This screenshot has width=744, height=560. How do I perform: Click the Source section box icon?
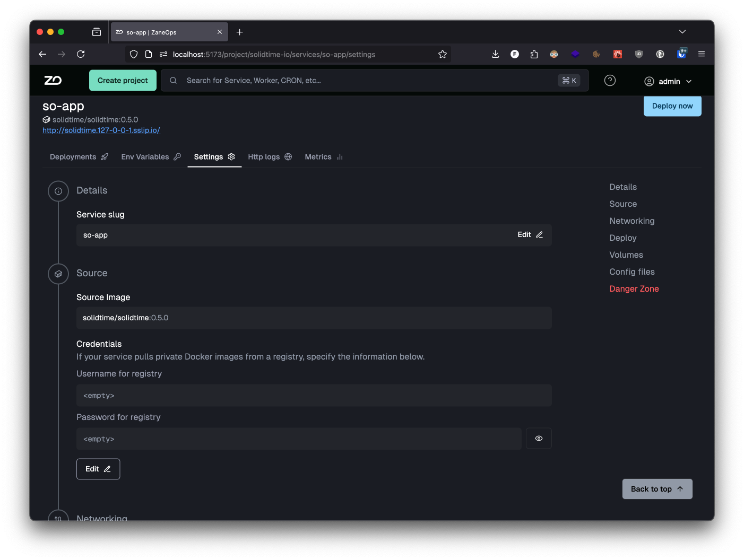58,274
